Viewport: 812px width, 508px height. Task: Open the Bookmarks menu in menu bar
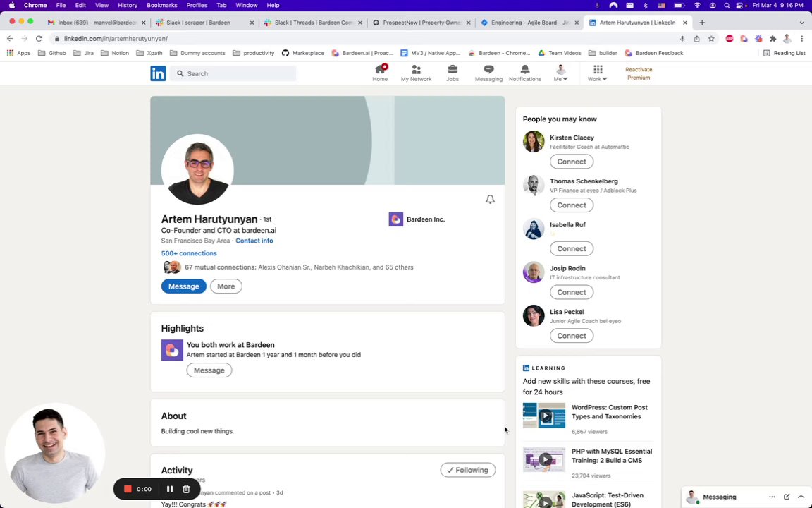[x=161, y=5]
